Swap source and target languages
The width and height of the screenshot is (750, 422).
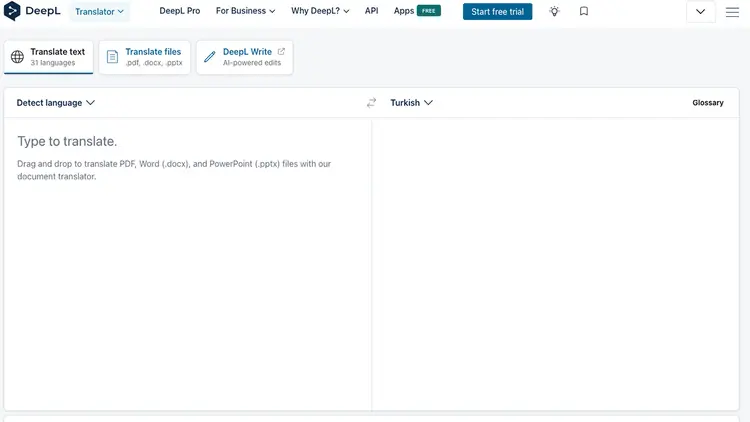(x=371, y=102)
